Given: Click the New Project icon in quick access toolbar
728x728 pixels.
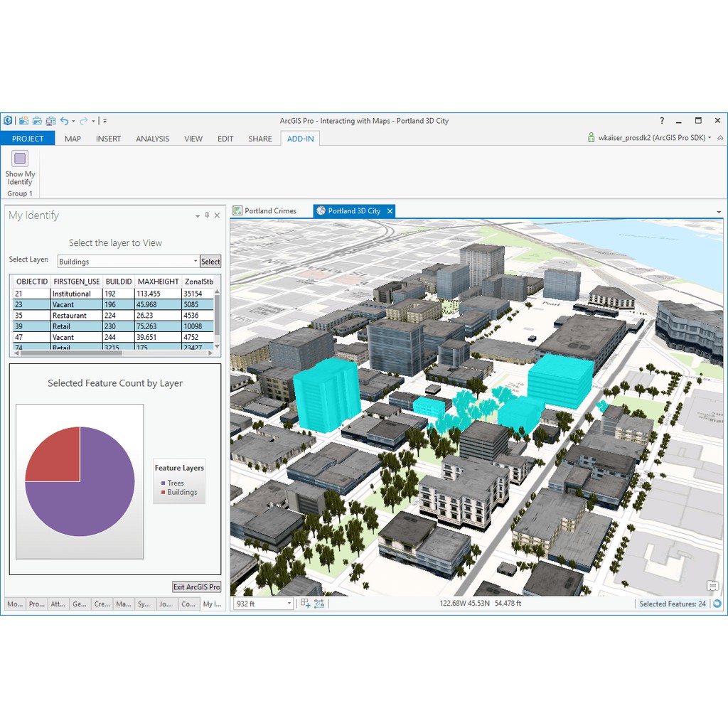Looking at the screenshot, I should [23, 121].
